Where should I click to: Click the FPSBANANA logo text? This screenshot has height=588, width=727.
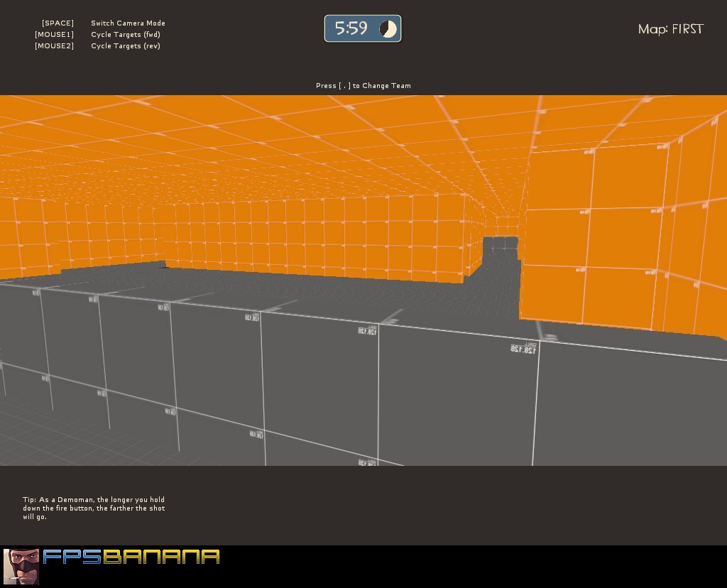coord(131,557)
